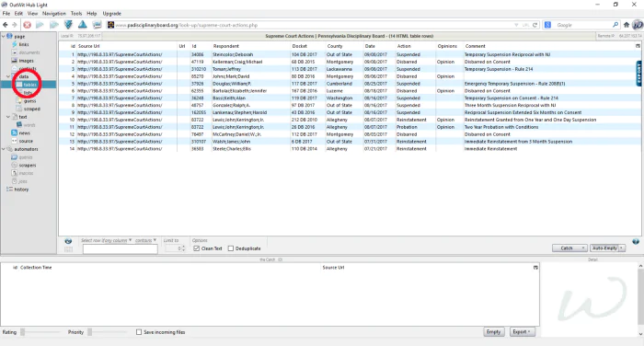
Task: Click the Auto-Empty button
Action: click(x=604, y=248)
